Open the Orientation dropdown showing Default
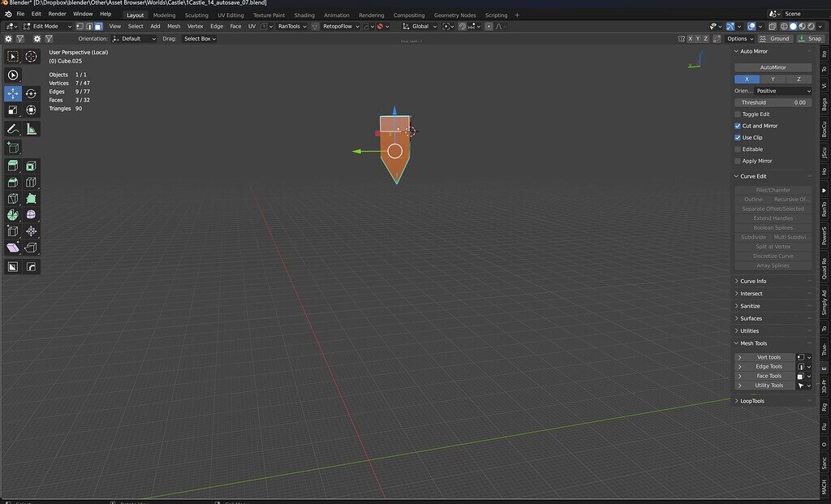The height and width of the screenshot is (504, 831). click(134, 38)
